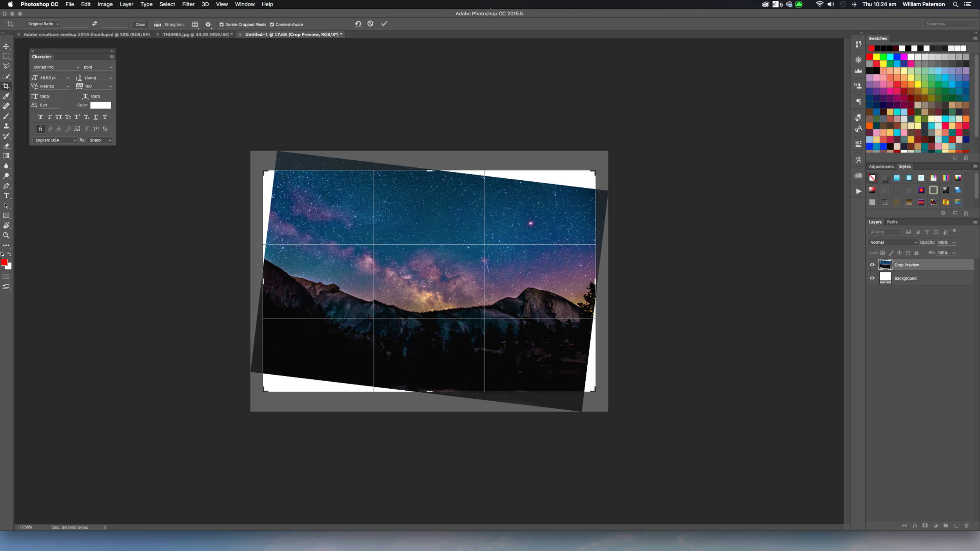Toggle All Caps in Character panel

click(x=59, y=117)
